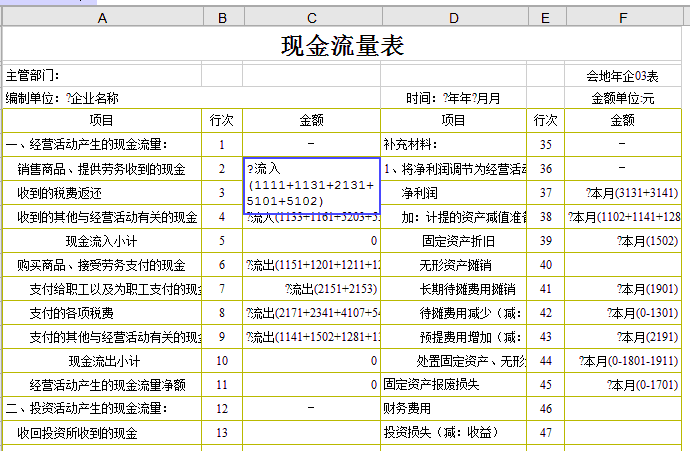Click column E header
This screenshot has height=451, width=690.
pos(545,16)
